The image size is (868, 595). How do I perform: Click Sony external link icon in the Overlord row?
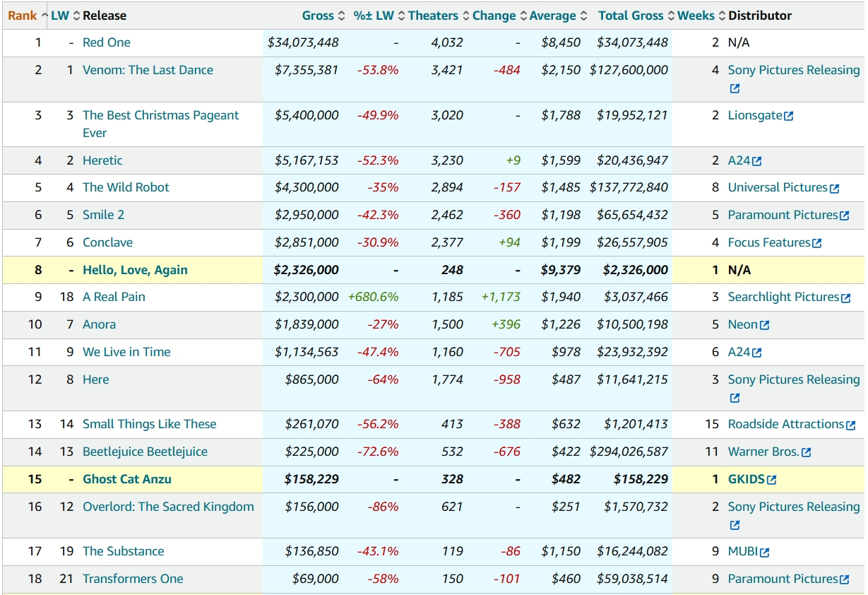735,526
